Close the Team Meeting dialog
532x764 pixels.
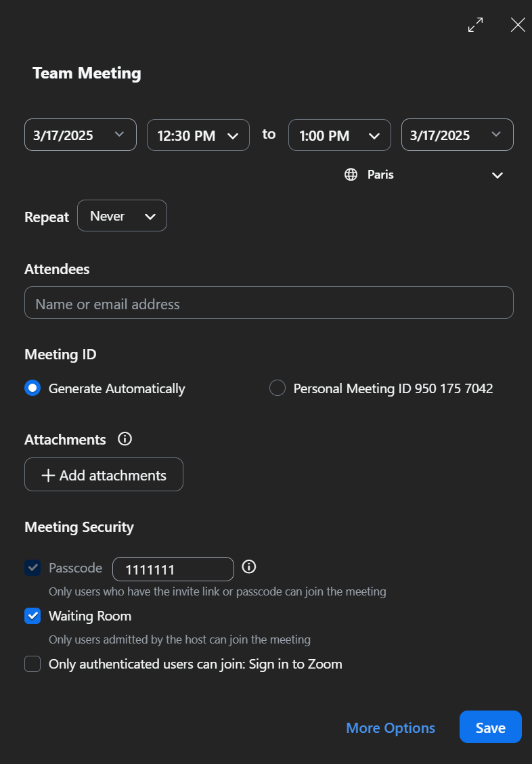(x=518, y=24)
